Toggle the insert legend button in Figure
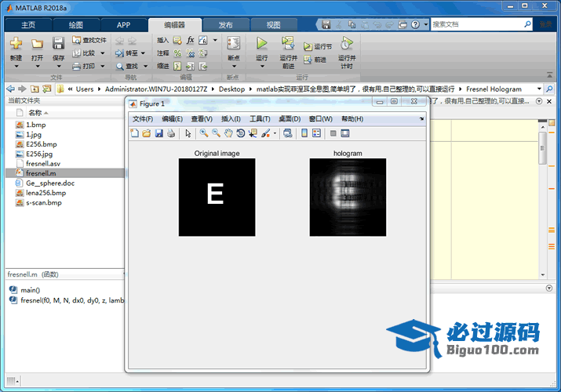Viewport: 561px width, 392px height. [316, 133]
